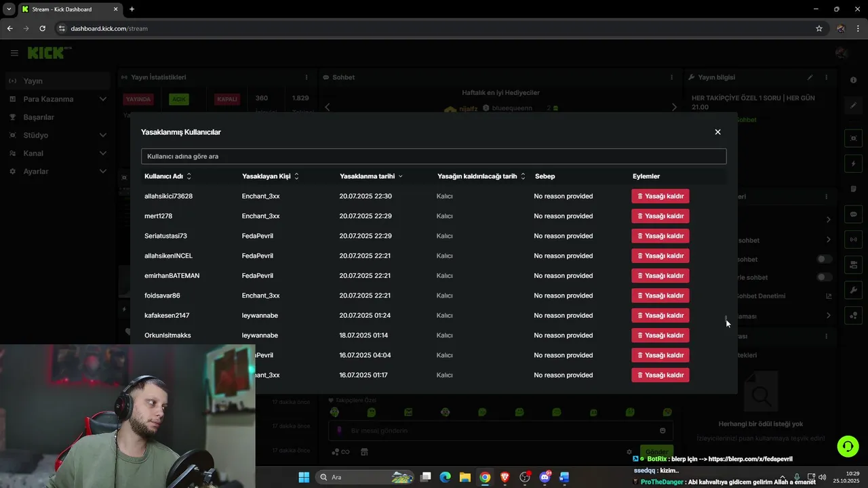Click the wrench tools icon in right toolbar
The image size is (868, 488).
click(x=853, y=290)
